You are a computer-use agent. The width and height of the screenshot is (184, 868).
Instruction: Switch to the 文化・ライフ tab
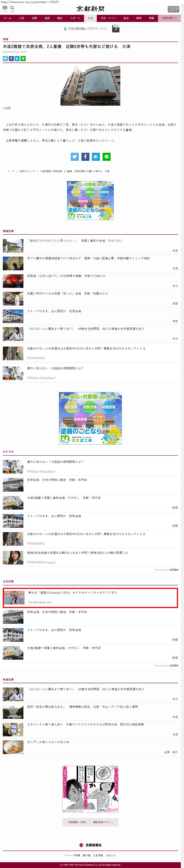coord(108,18)
